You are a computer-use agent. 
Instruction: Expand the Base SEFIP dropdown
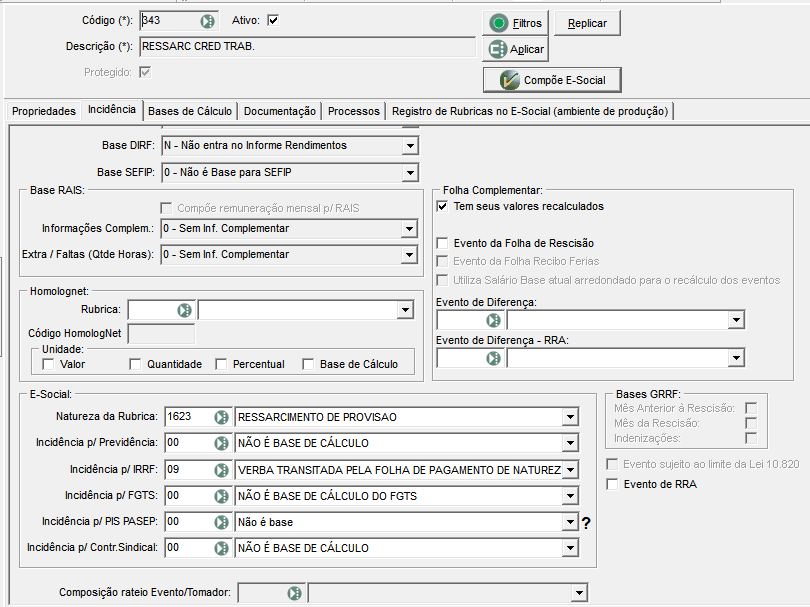pyautogui.click(x=410, y=173)
